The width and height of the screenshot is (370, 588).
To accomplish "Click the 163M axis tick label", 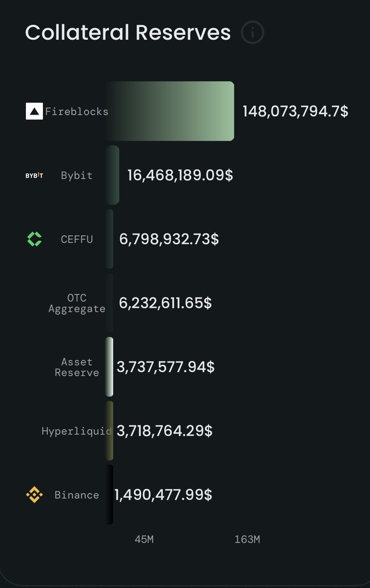I will [247, 539].
